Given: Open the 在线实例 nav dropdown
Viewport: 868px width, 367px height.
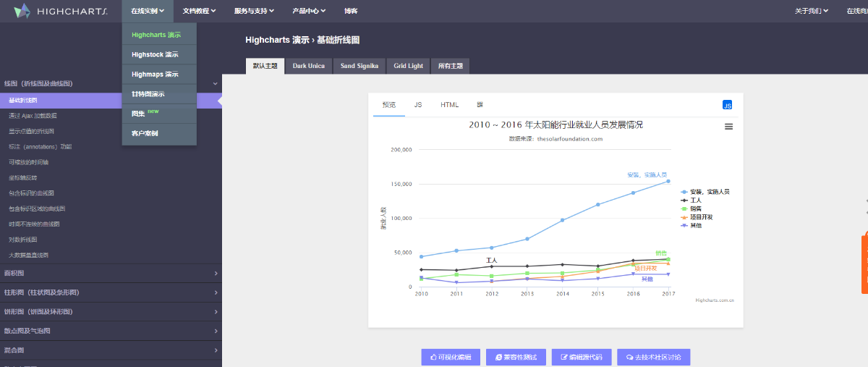Looking at the screenshot, I should point(148,11).
